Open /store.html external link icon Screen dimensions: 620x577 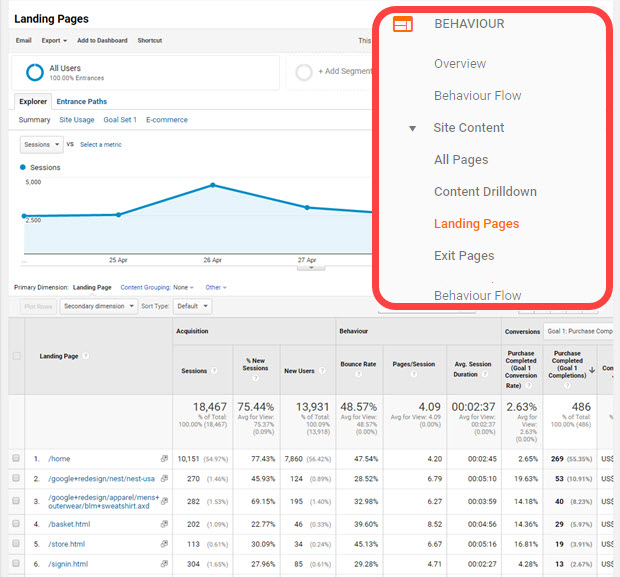tap(162, 544)
